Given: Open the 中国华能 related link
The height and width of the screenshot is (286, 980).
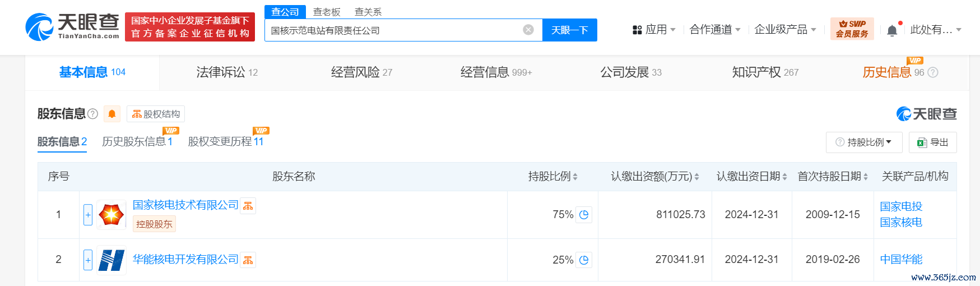Looking at the screenshot, I should pyautogui.click(x=901, y=260).
